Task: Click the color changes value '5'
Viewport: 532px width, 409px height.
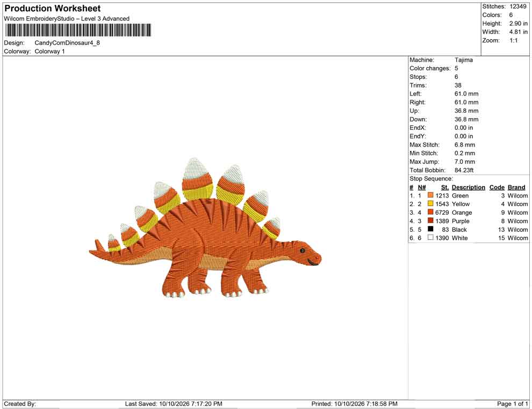Action: 456,69
